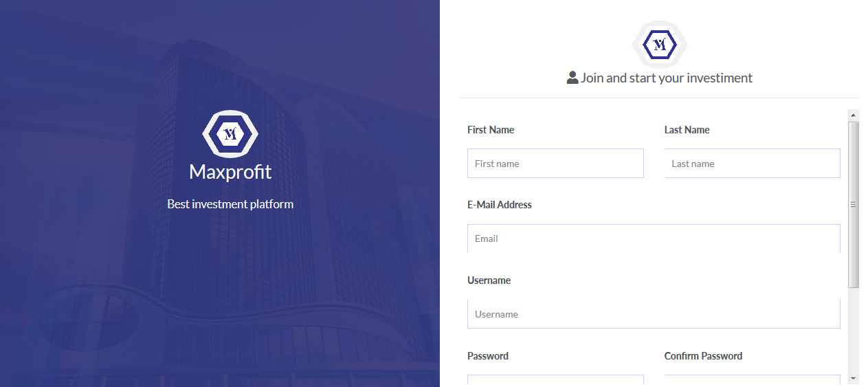Focus the First name input field
Image resolution: width=868 pixels, height=387 pixels.
555,164
